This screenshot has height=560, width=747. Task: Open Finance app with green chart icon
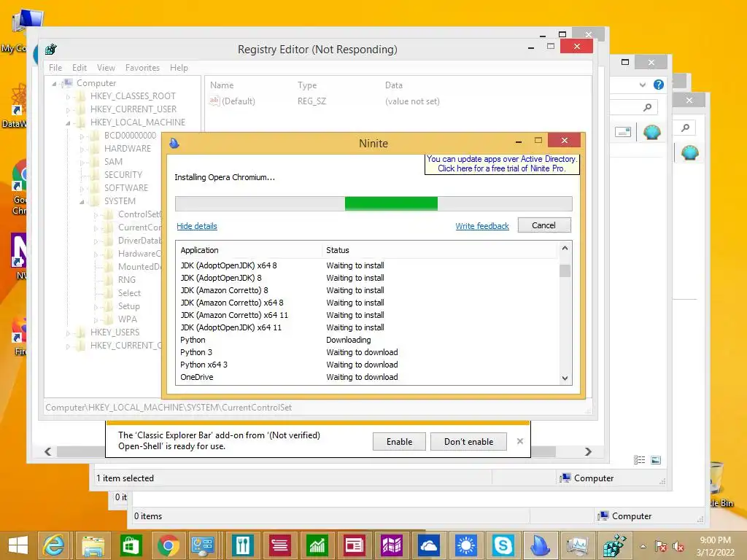(x=317, y=545)
